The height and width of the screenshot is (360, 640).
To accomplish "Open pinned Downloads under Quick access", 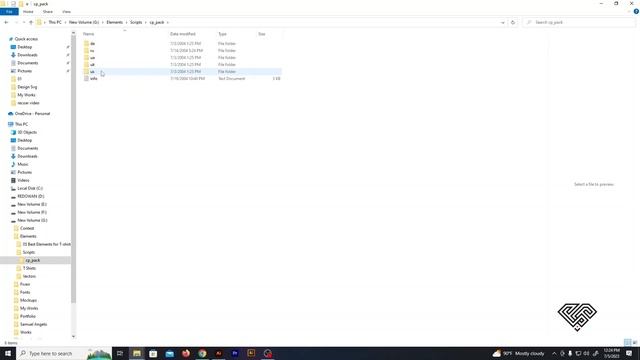I will (27, 55).
